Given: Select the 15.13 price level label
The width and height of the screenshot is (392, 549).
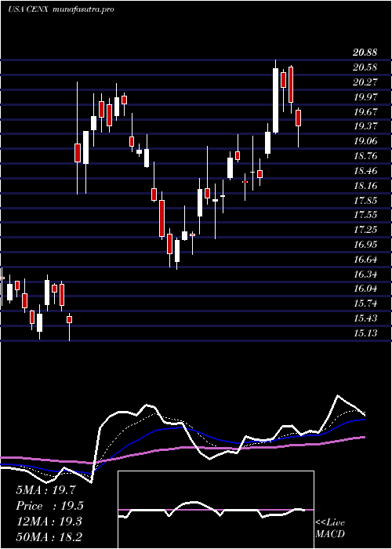Looking at the screenshot, I should [365, 333].
